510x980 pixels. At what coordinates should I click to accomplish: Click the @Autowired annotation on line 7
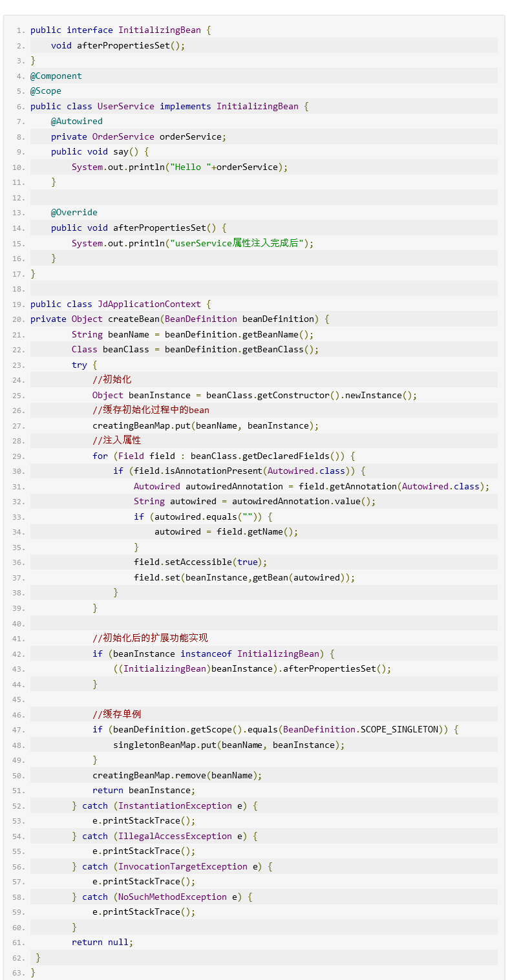tap(77, 122)
